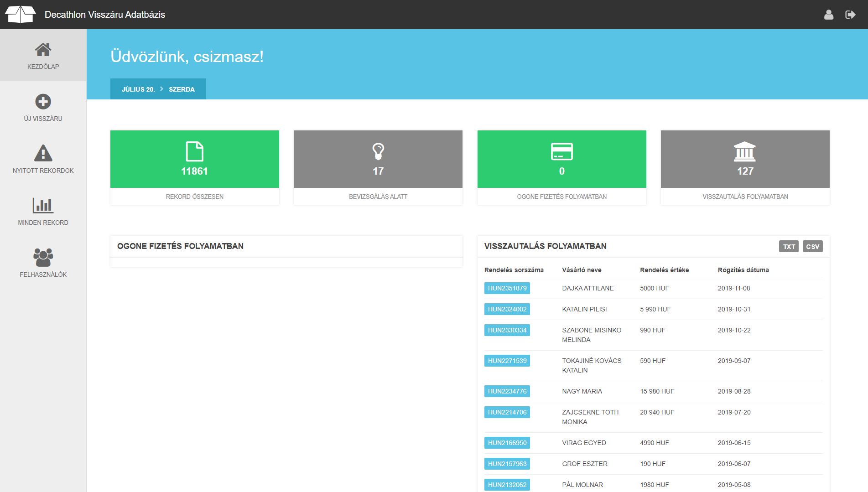Click the Decathlon box logo icon

[20, 14]
